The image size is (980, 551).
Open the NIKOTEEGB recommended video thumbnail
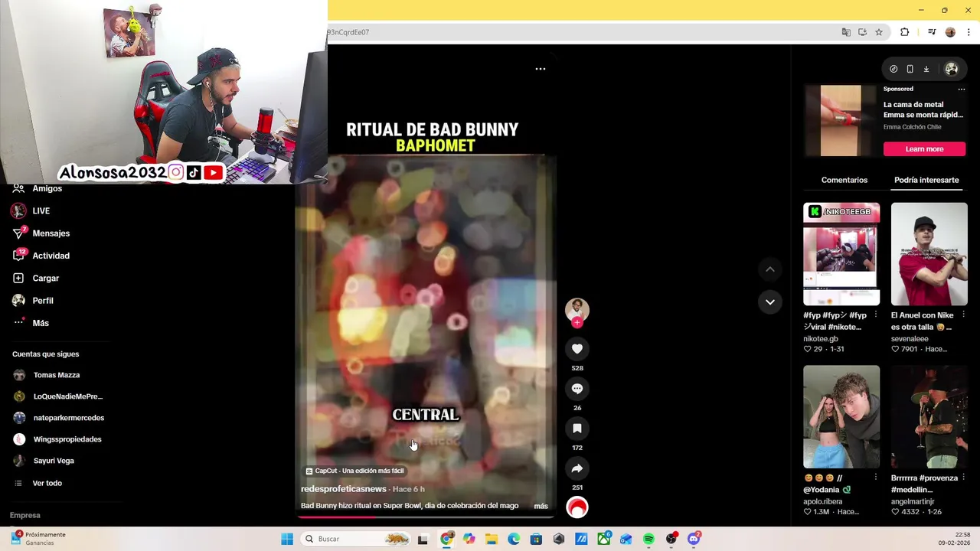point(841,254)
